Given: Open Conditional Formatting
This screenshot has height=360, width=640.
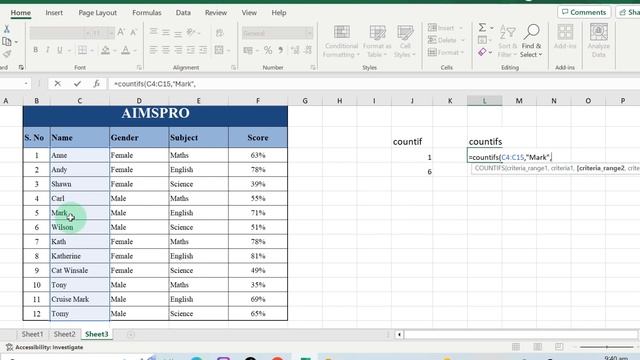Looking at the screenshot, I should point(341,41).
